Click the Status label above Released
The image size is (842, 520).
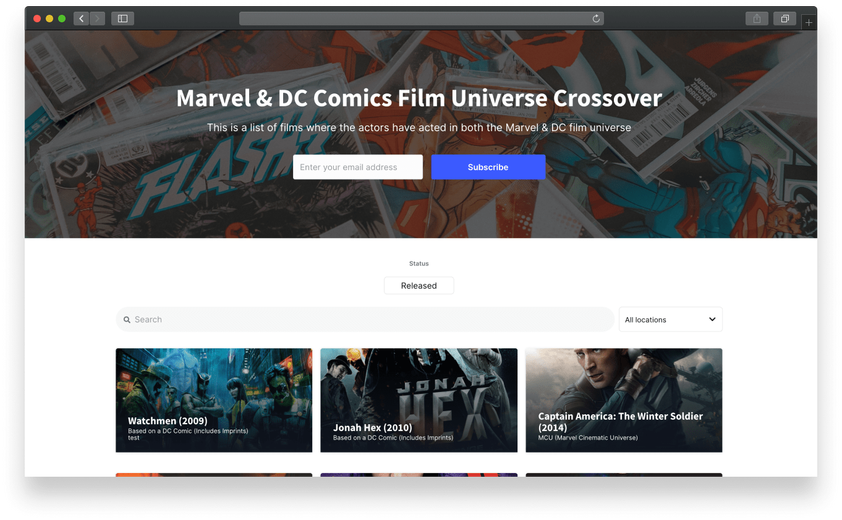tap(419, 264)
